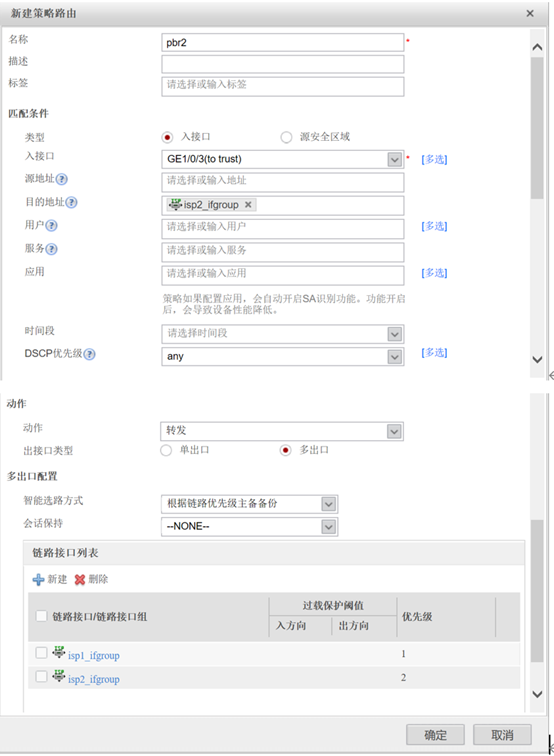Click the 应用 input field
This screenshot has width=554, height=756.
click(283, 275)
